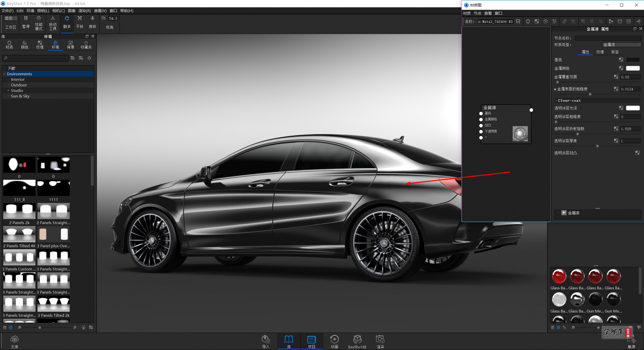Click the metal color white swatch
644x350 pixels.
click(633, 68)
